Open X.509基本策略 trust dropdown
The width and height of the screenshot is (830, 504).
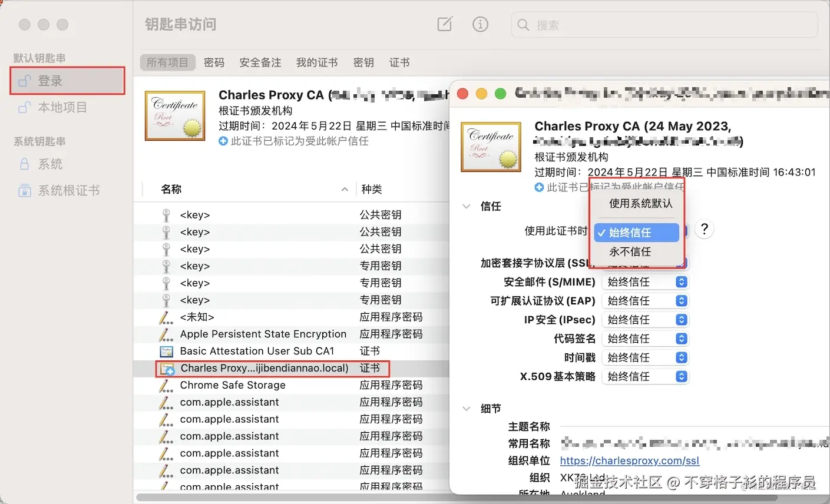pyautogui.click(x=645, y=376)
